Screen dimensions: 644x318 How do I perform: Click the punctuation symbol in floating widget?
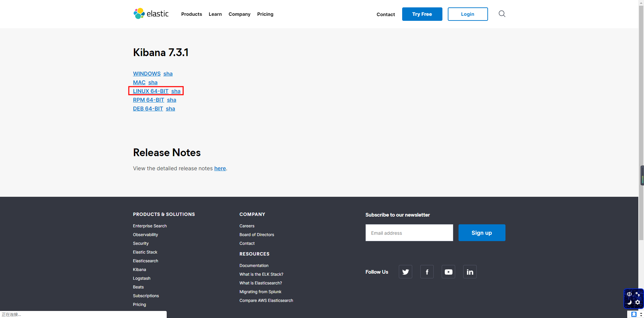(638, 294)
